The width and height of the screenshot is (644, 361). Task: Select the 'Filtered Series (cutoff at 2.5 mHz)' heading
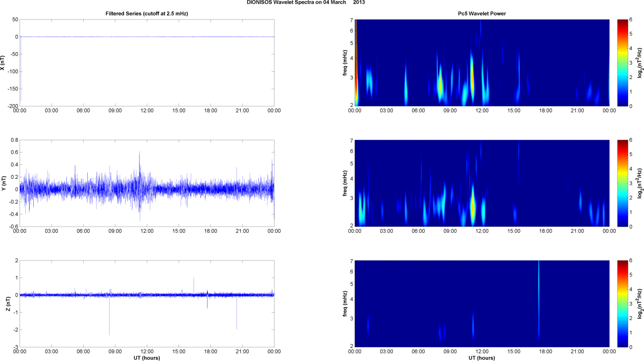[147, 14]
